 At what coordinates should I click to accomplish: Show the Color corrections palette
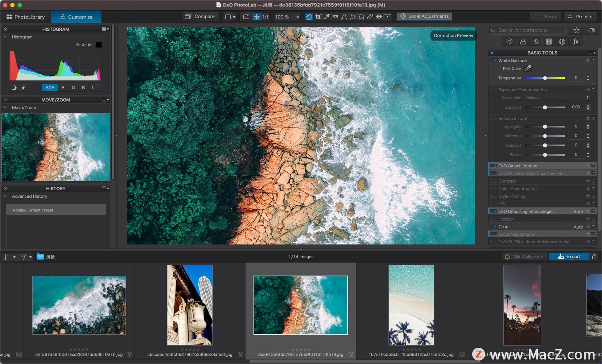[523, 42]
